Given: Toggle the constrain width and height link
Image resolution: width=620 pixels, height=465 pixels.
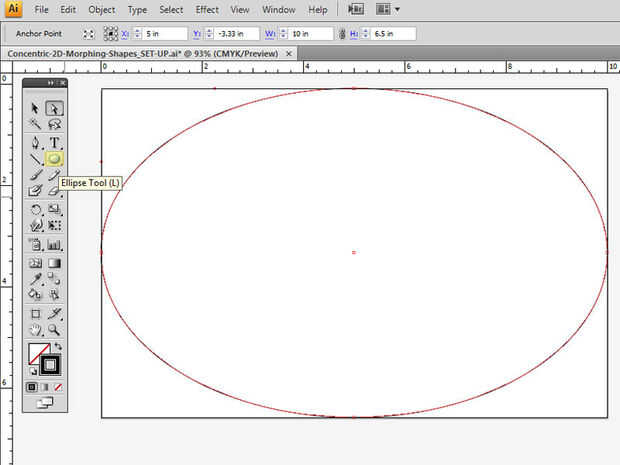Looking at the screenshot, I should click(x=343, y=34).
